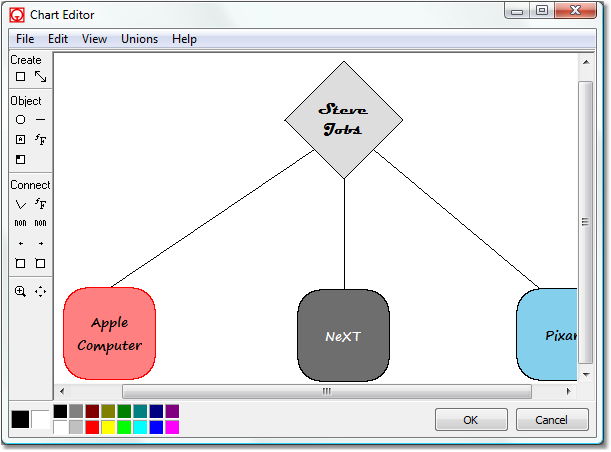Click the Object text box tool
Viewport: 611px width, 452px height.
coord(21,139)
